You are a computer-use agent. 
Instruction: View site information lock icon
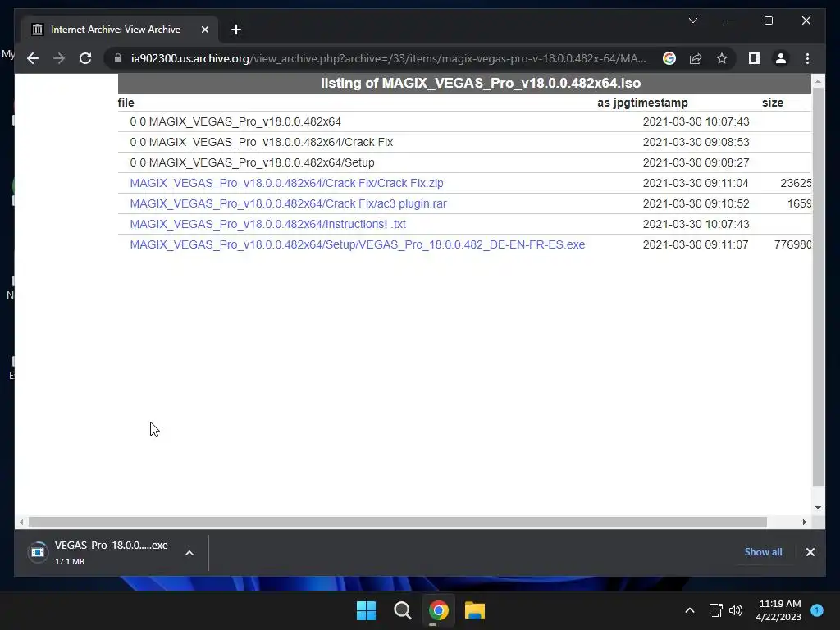[118, 58]
